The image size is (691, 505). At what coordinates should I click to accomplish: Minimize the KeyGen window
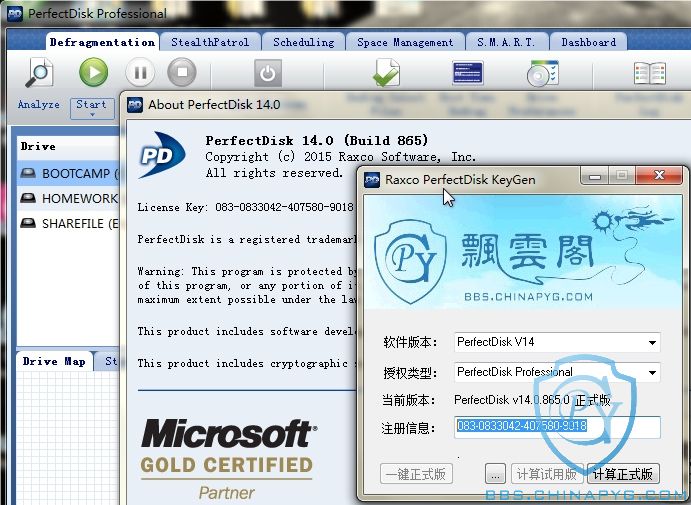(595, 176)
